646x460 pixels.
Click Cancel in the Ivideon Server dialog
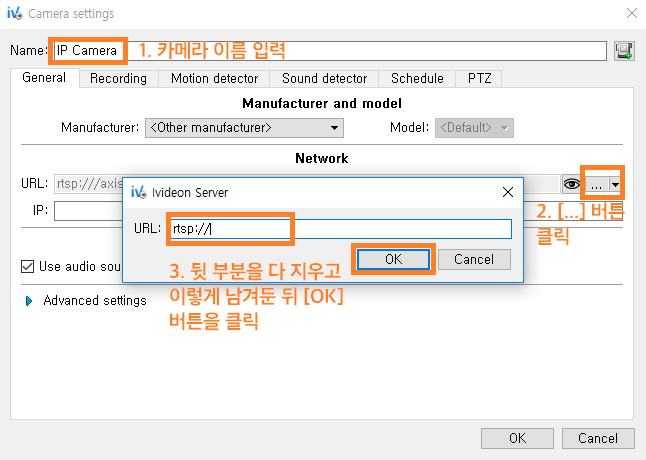[x=474, y=259]
